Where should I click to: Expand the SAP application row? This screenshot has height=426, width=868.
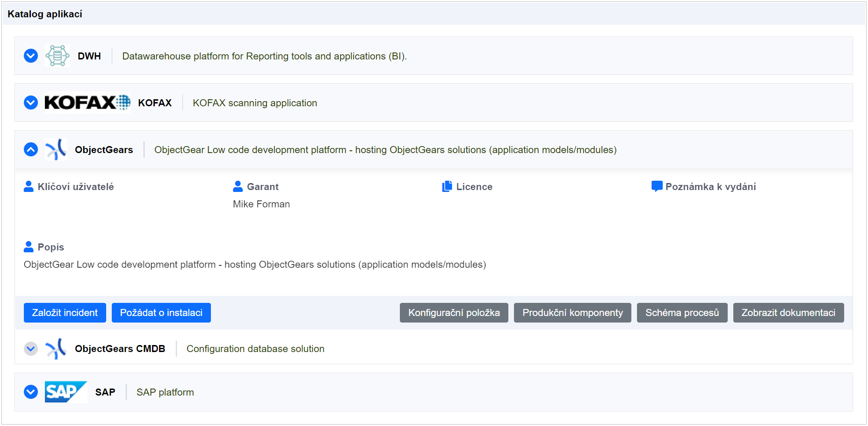tap(31, 392)
